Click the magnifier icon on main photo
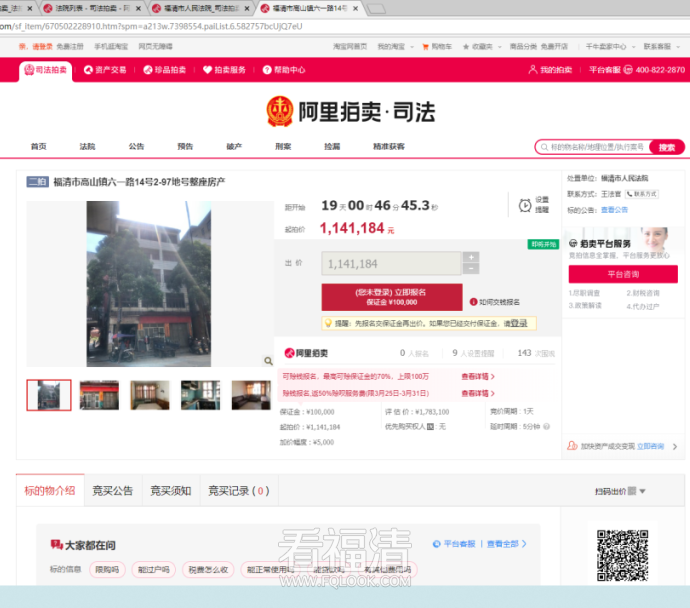This screenshot has width=690, height=608. pos(268,361)
